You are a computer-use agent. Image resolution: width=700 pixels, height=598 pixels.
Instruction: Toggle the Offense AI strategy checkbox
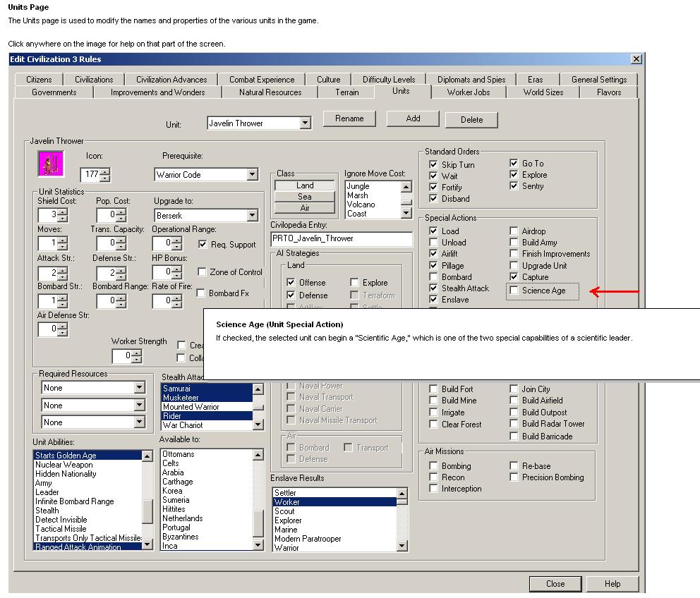(291, 283)
